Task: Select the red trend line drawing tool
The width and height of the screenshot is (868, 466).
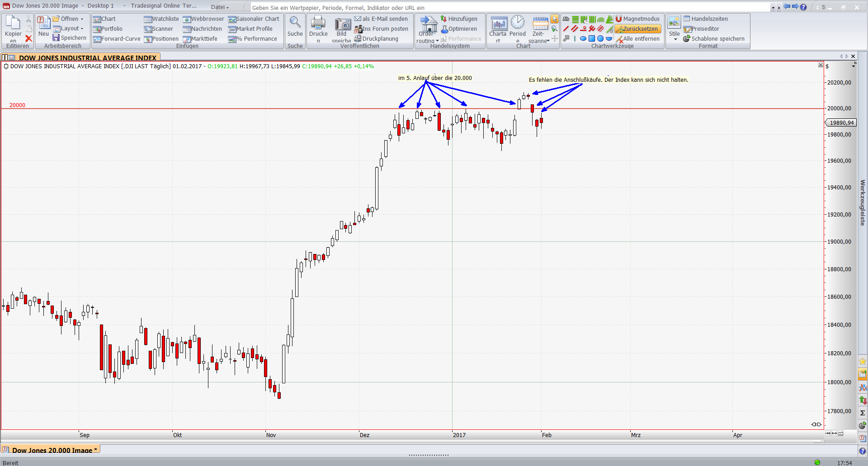Action: [x=566, y=29]
